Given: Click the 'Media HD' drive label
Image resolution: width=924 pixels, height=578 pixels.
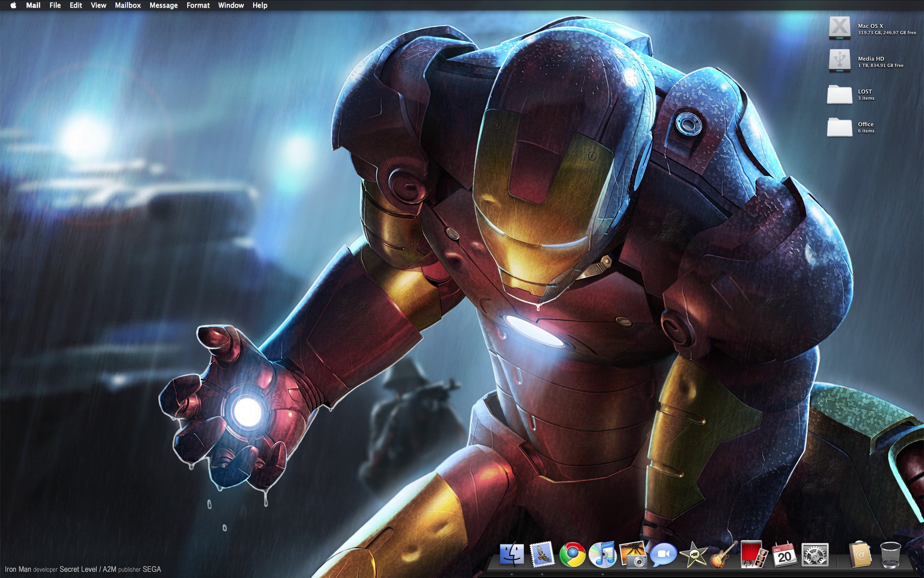Looking at the screenshot, I should [x=871, y=59].
